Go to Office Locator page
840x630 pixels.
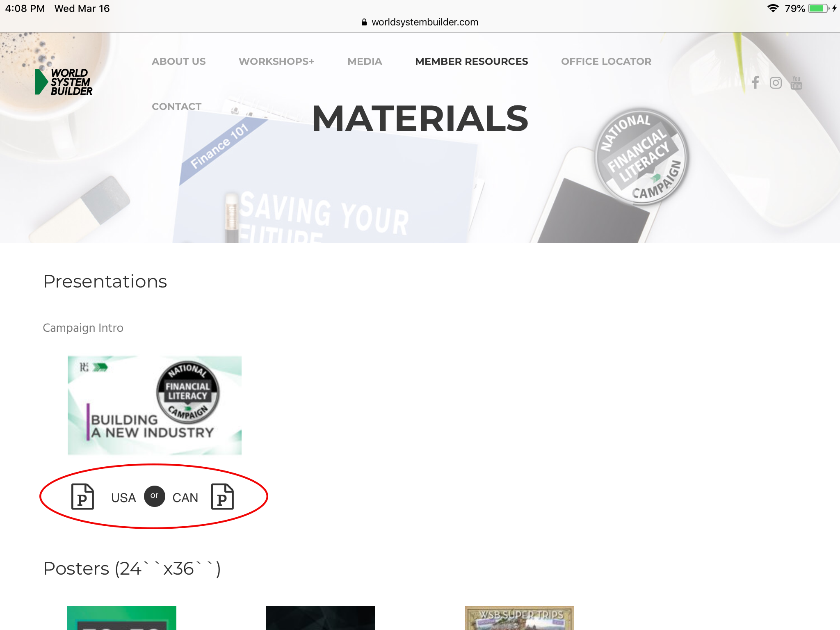(606, 62)
